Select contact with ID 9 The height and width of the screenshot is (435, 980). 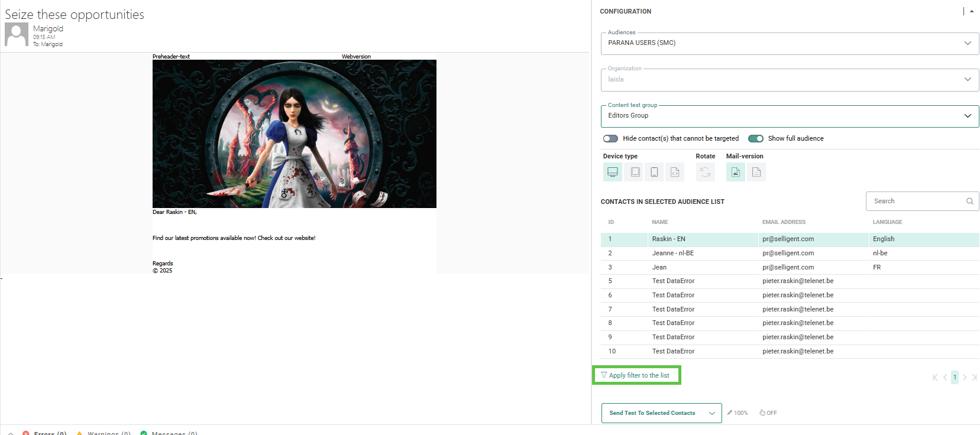point(790,337)
